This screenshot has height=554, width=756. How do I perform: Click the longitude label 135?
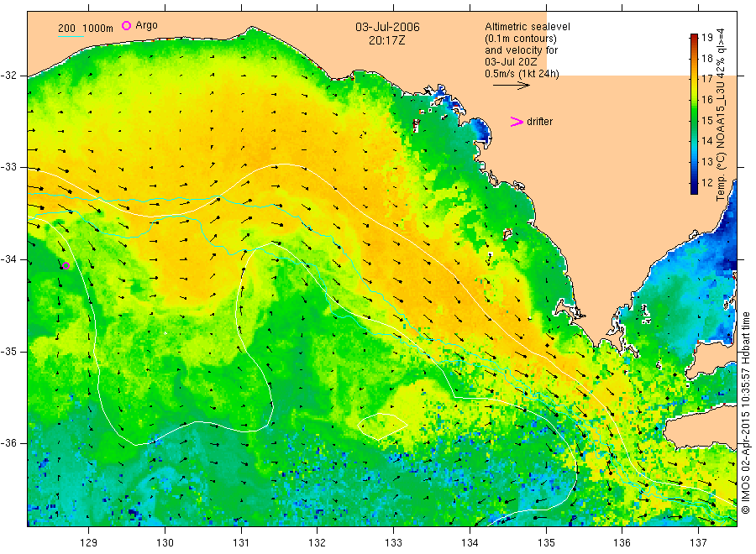546,543
